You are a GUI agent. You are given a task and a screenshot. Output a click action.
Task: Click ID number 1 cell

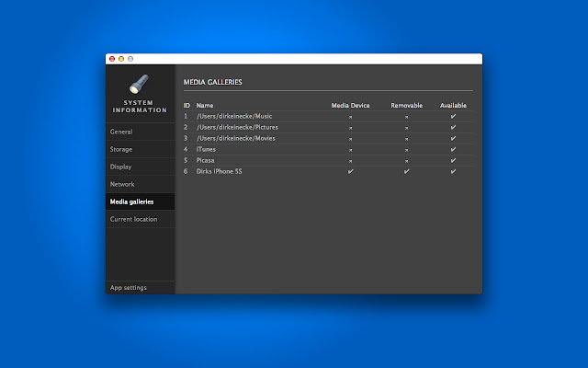pos(186,117)
